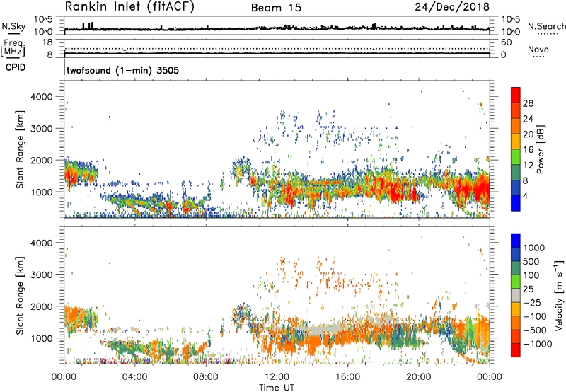The image size is (566, 392).
Task: Click the frequency trace panel
Action: pyautogui.click(x=277, y=48)
